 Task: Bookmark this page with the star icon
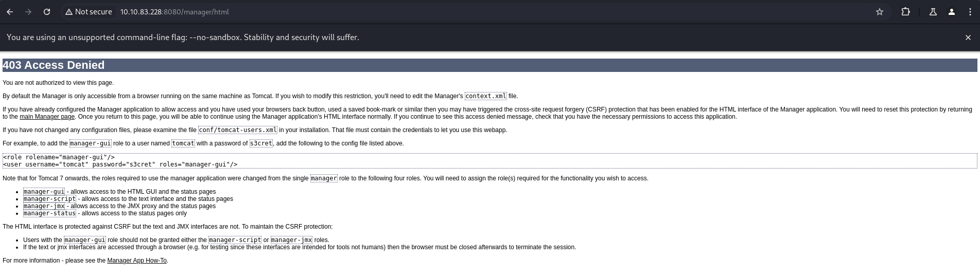[x=880, y=12]
